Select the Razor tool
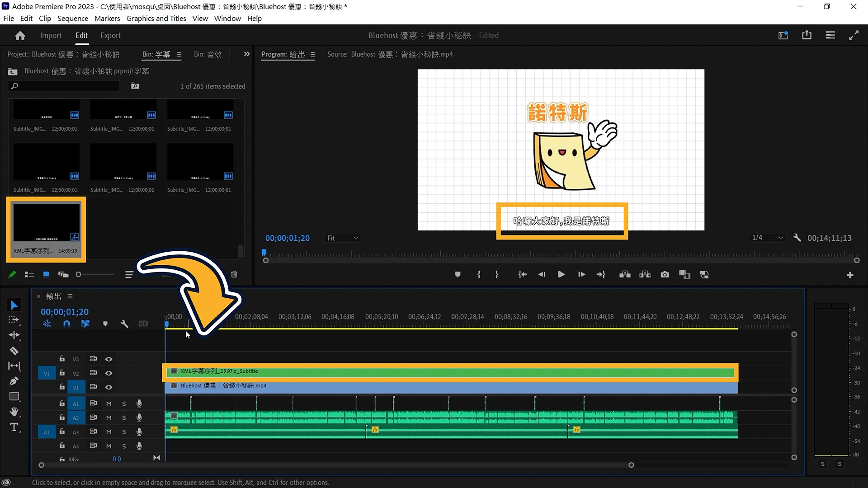 pyautogui.click(x=14, y=351)
